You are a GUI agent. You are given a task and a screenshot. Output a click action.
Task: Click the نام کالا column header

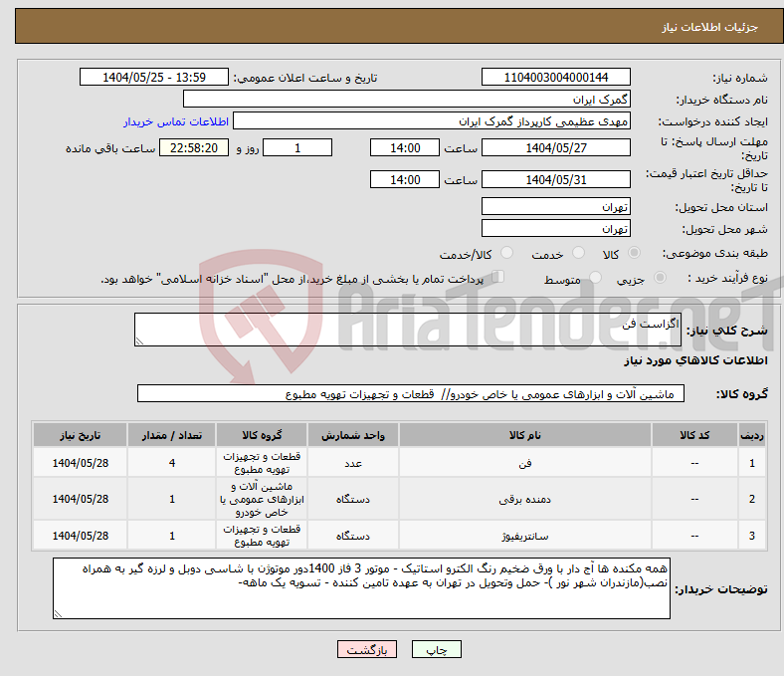tap(525, 435)
